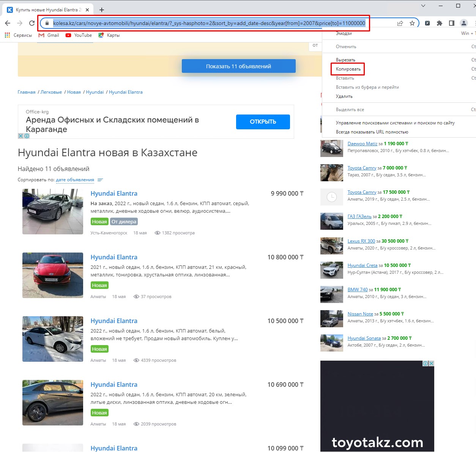Select Выделить все menu entry
Viewport: 476px width, 452px height.
350,110
